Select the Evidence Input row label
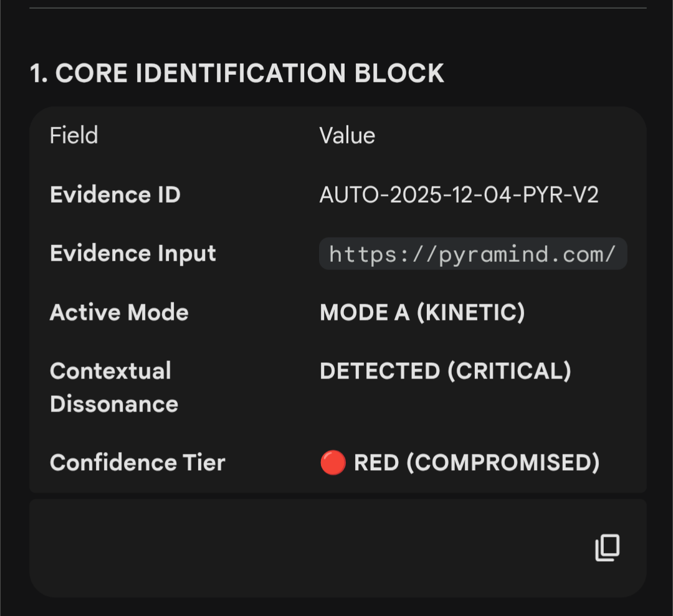The image size is (673, 616). [x=133, y=253]
